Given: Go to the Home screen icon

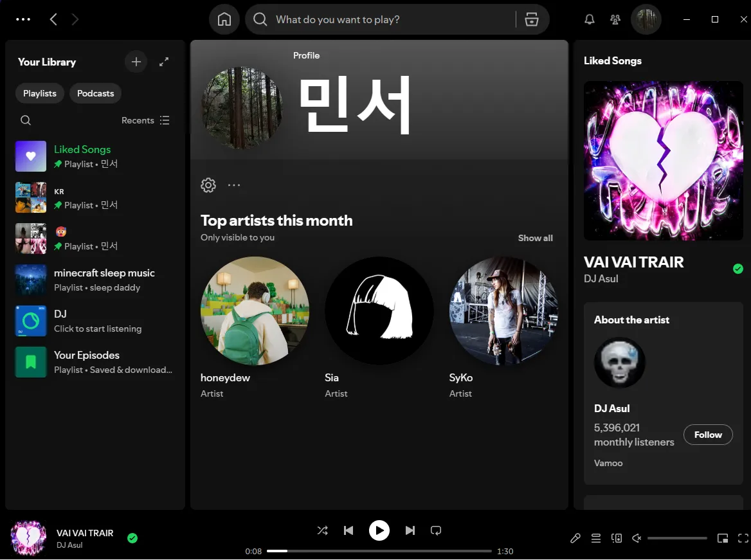Looking at the screenshot, I should click(224, 19).
